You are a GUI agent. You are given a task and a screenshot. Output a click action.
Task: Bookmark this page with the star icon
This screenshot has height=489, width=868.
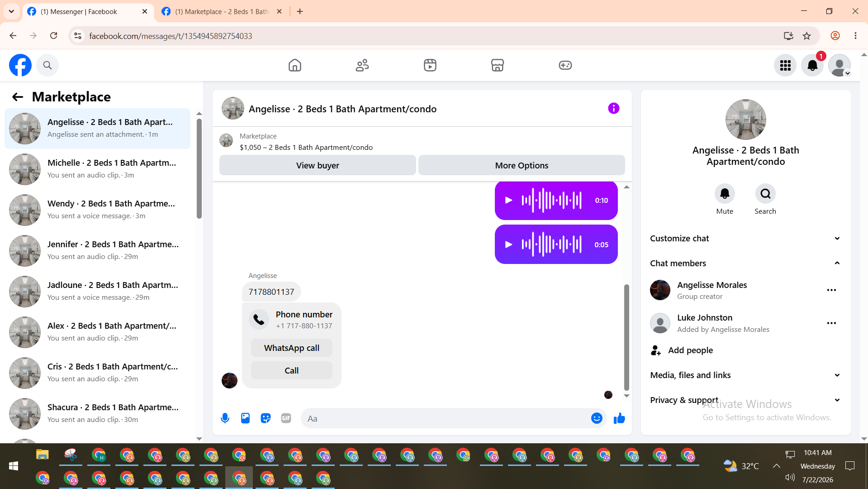(x=806, y=36)
